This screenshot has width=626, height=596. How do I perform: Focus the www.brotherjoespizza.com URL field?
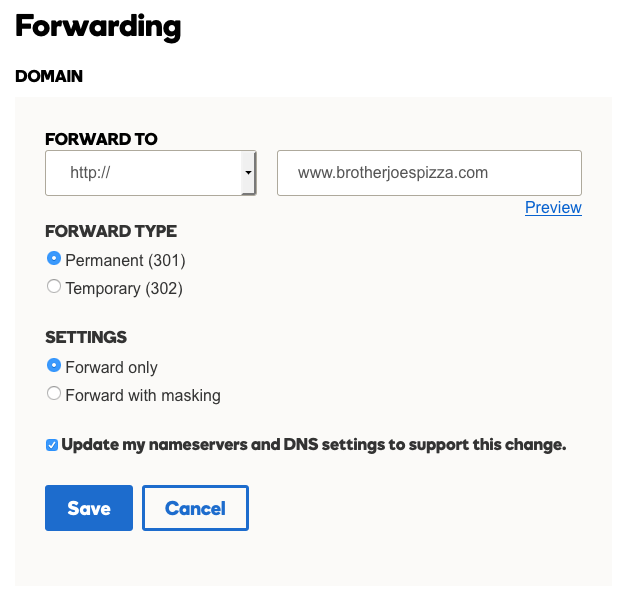[x=429, y=173]
